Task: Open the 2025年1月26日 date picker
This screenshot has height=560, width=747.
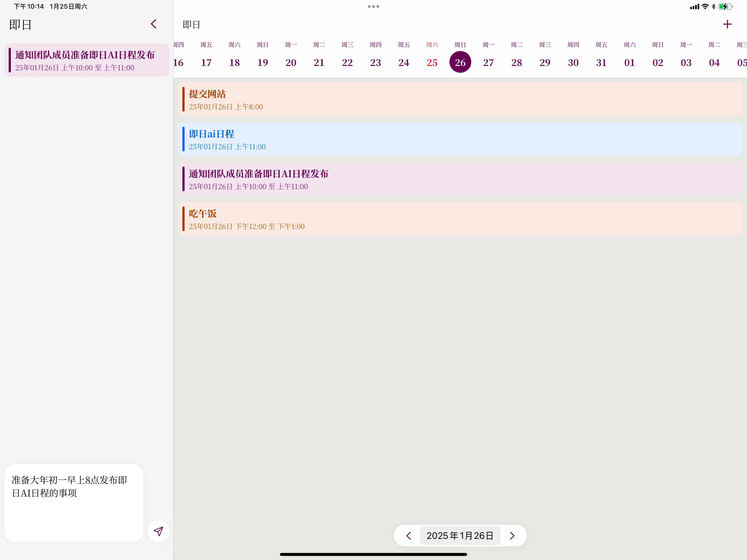Action: click(460, 536)
